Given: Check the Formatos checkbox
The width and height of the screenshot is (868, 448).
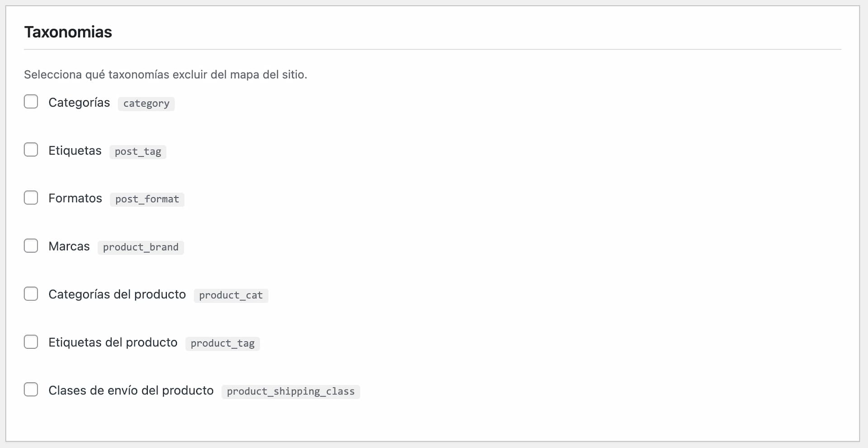Looking at the screenshot, I should (31, 197).
